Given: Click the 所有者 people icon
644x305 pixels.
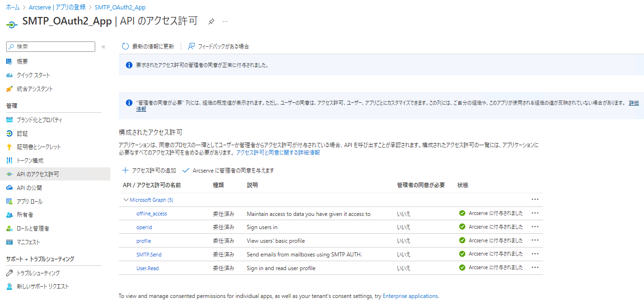Looking at the screenshot, I should tap(9, 214).
